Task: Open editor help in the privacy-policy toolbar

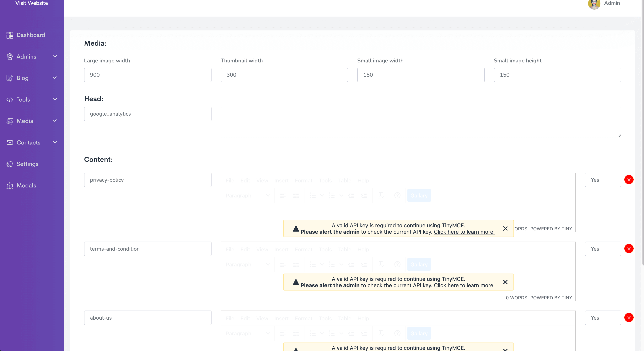Action: (x=397, y=195)
